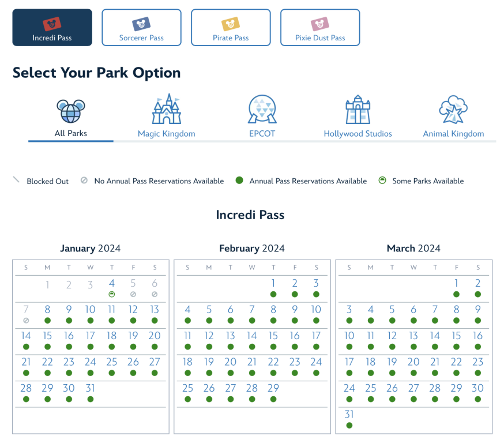
Task: Select the Incredi Pass button
Action: pos(52,27)
